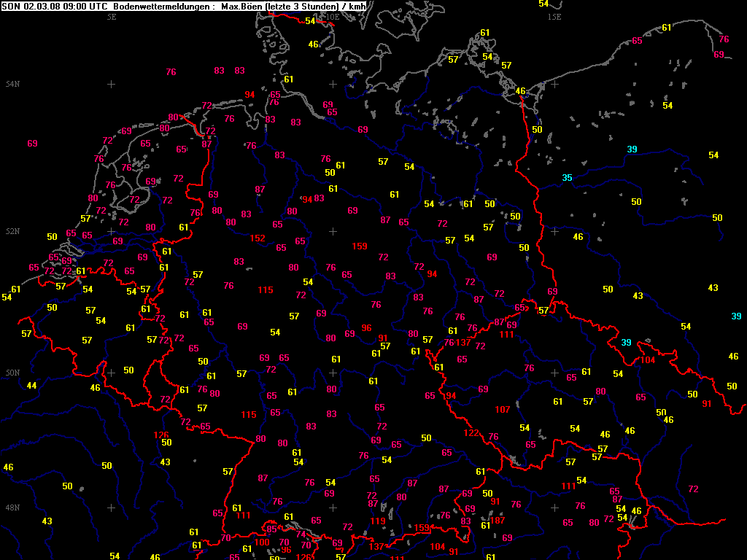Select the yellow 44 gust reading
This screenshot has height=560, width=747.
[x=31, y=385]
